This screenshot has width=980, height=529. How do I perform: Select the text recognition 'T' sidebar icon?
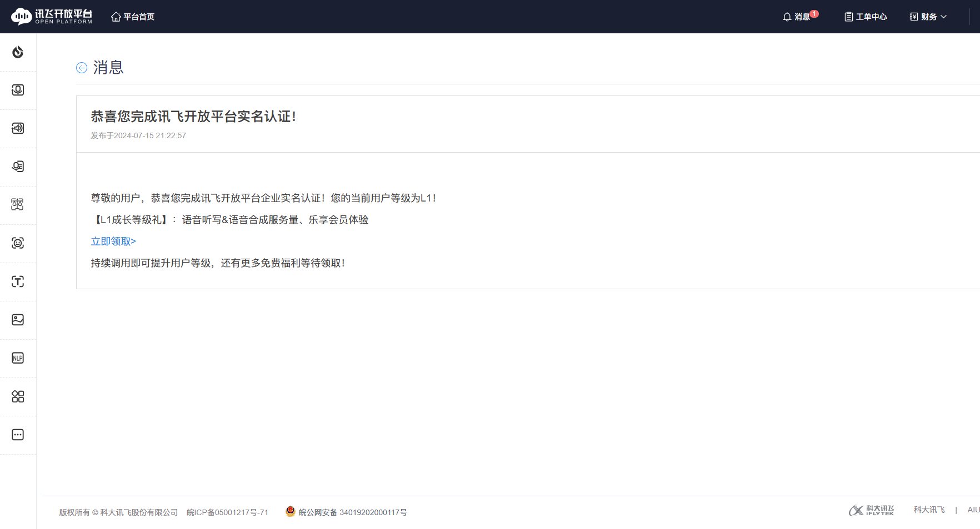(x=18, y=281)
